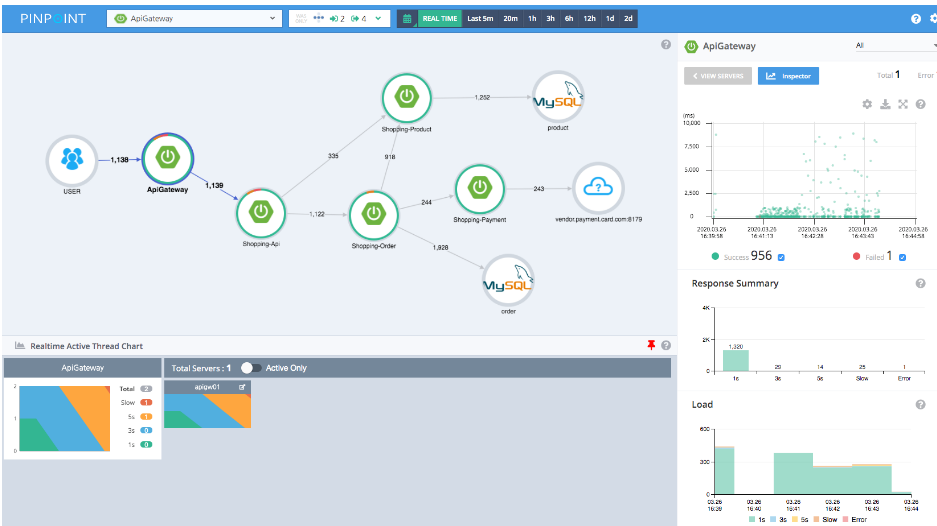Click the USER node icon in server map
This screenshot has height=526, width=937.
click(72, 160)
